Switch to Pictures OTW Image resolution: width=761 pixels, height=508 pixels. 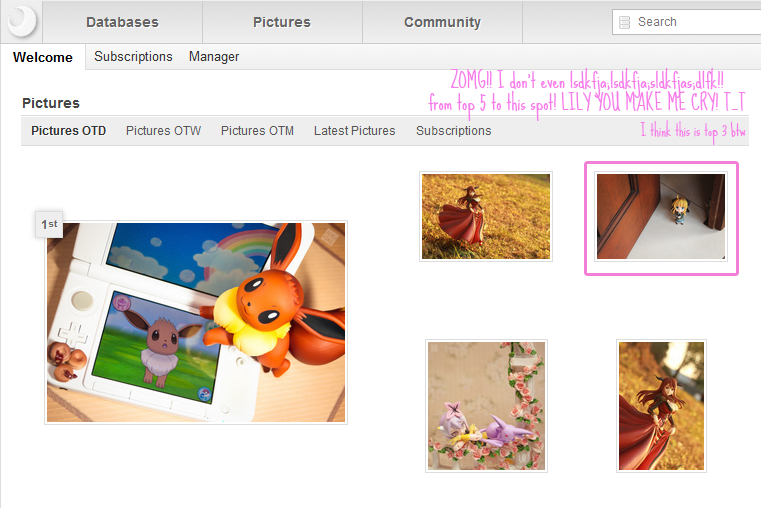click(164, 131)
